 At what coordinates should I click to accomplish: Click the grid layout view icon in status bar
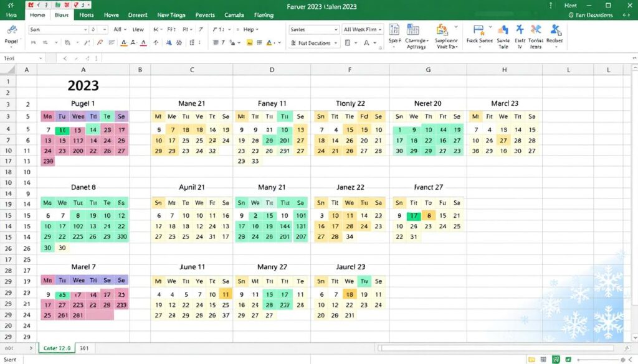click(543, 360)
